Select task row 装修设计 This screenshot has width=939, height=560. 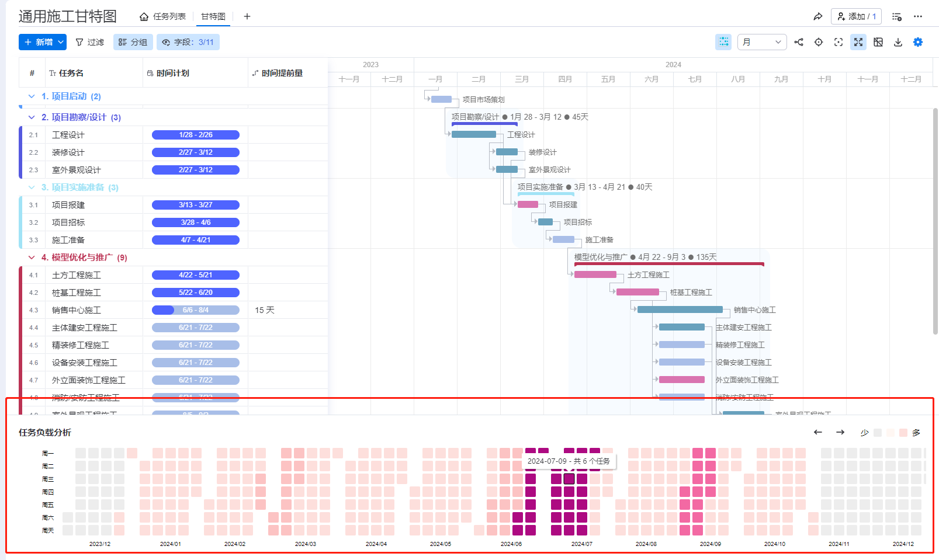[174, 152]
